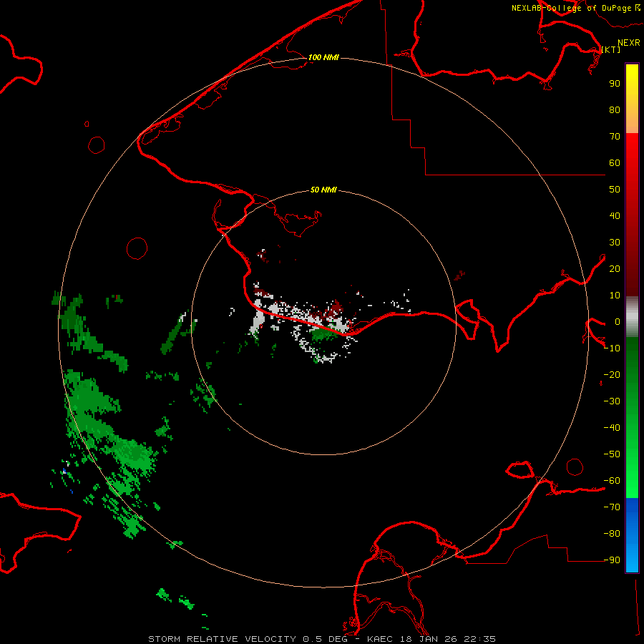Click the -20 value on velocity scale

[x=612, y=374]
